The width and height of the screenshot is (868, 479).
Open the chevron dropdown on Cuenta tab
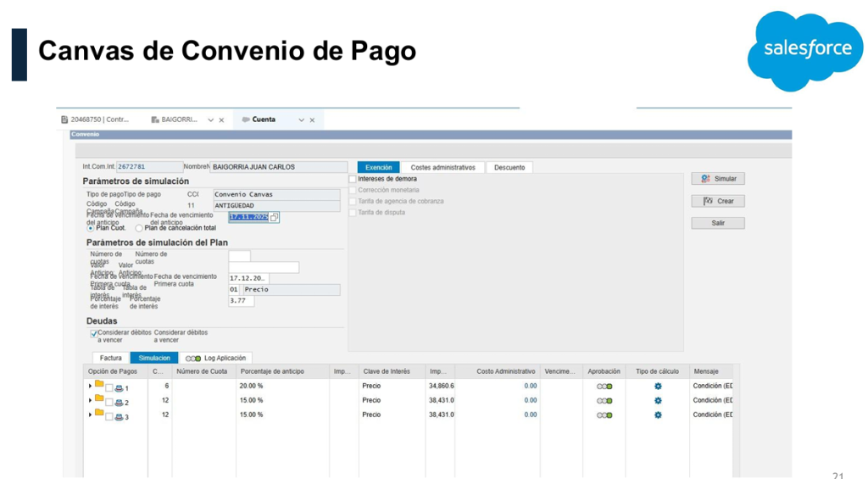(301, 120)
